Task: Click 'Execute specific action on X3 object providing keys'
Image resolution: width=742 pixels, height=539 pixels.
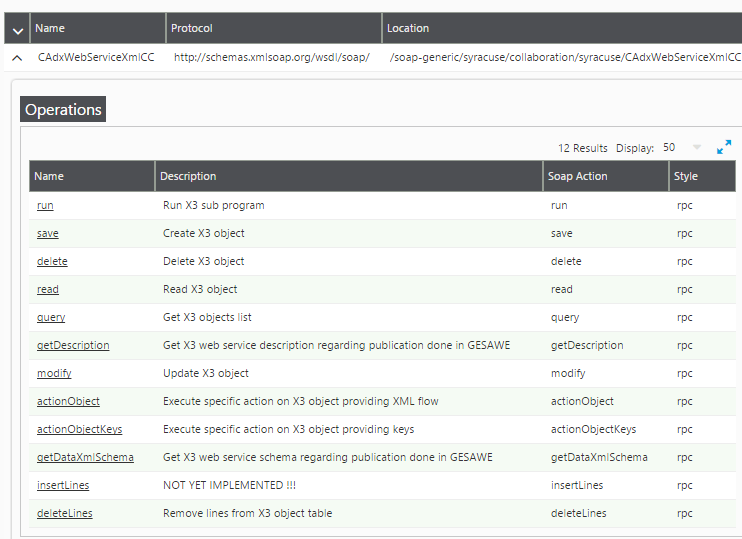Action: 288,429
